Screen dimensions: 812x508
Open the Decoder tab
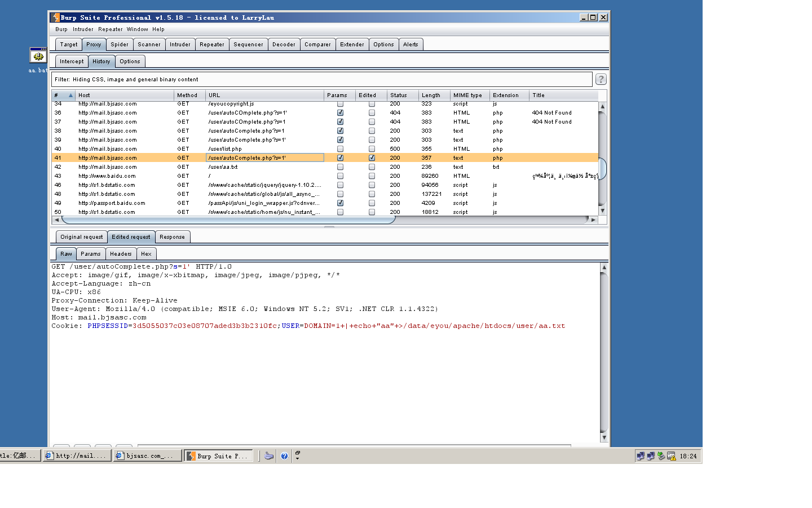click(x=284, y=45)
